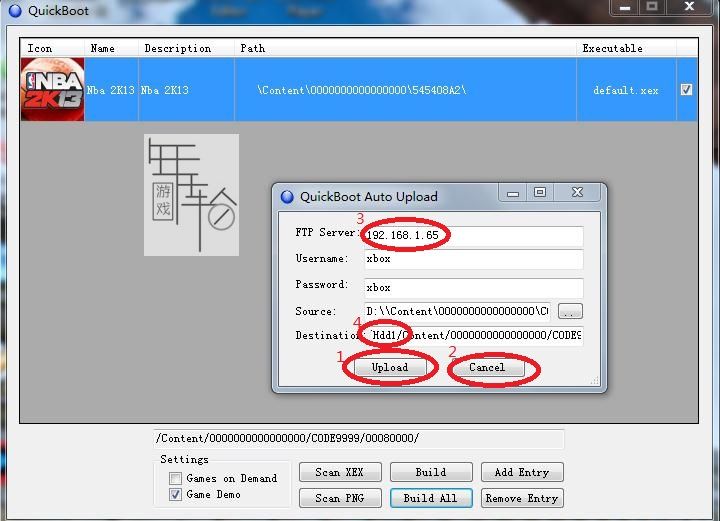Sort by the Icon column header

tap(52, 48)
